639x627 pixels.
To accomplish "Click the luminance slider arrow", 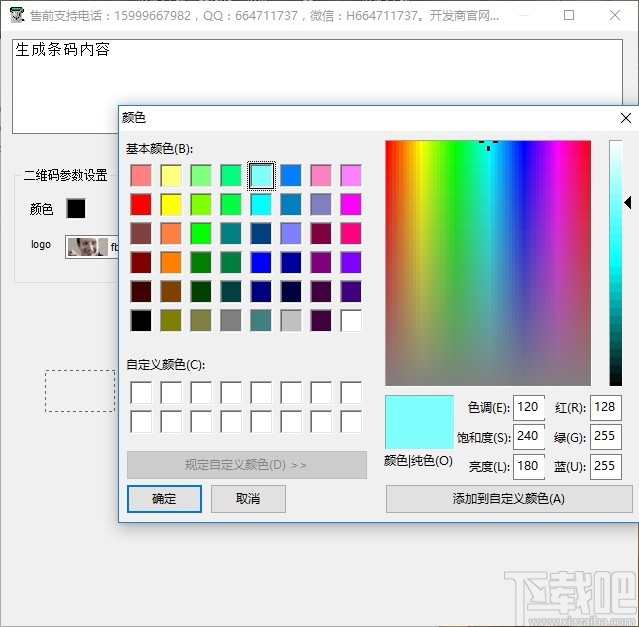I will [628, 202].
